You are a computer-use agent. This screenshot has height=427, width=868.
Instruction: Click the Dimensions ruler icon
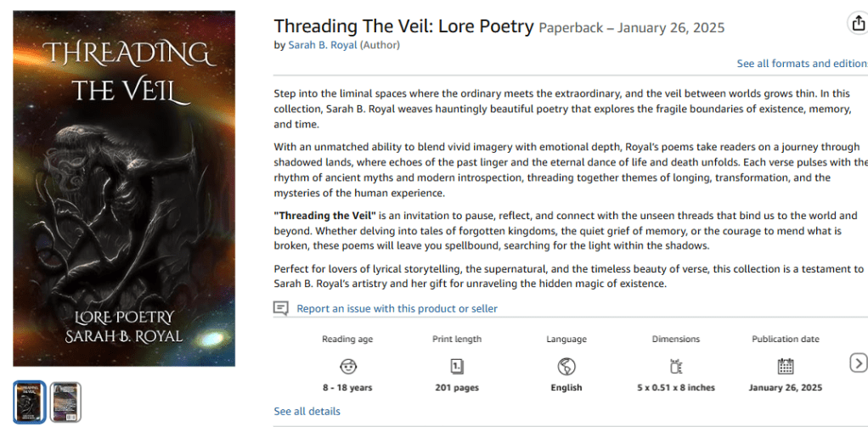point(676,366)
